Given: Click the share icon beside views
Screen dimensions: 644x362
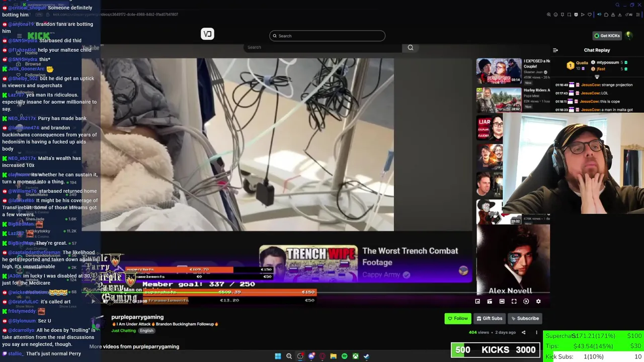Looking at the screenshot, I should [523, 332].
